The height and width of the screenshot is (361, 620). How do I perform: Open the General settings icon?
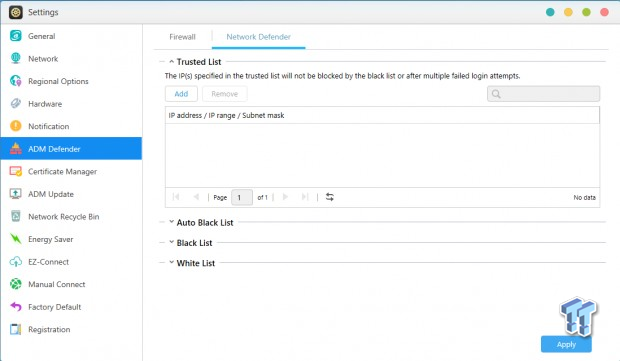16,36
